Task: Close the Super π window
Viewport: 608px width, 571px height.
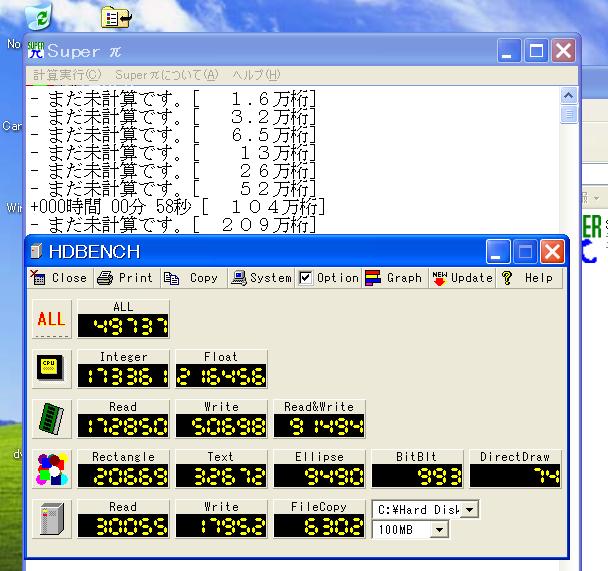Action: coord(563,50)
